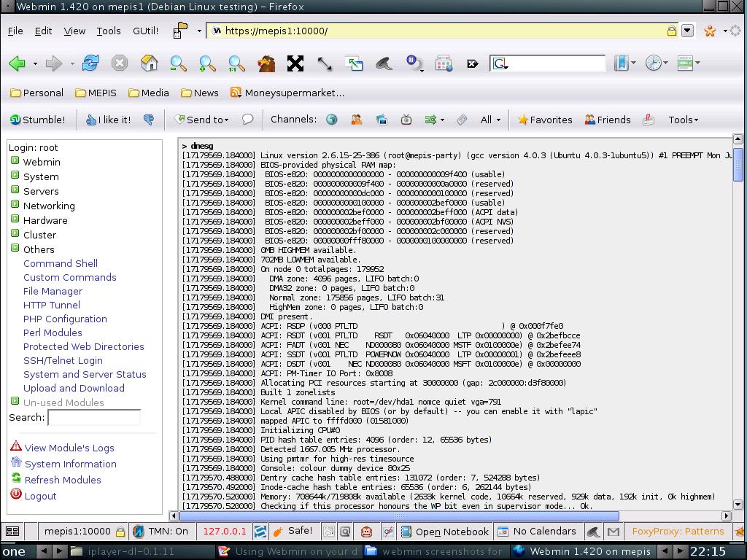Go back using the green Back arrow
747x560 pixels.
pos(18,63)
